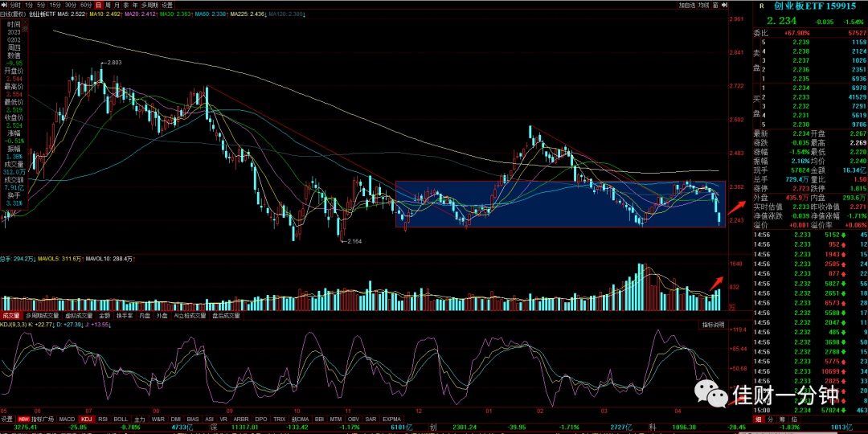The height and width of the screenshot is (434, 868).
Task: Switch chart to 60分 period
Action: pos(86,5)
